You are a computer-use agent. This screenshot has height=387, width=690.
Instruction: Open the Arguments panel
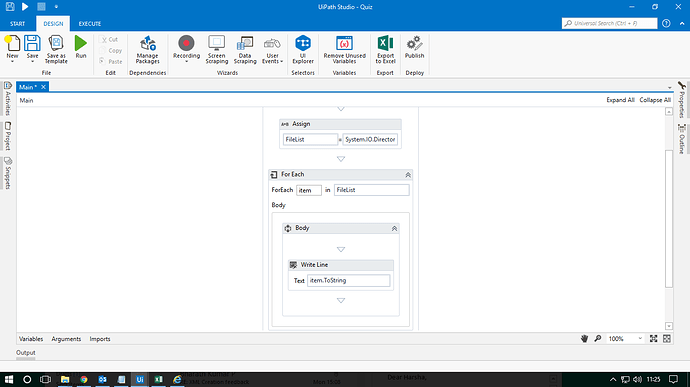tap(66, 339)
